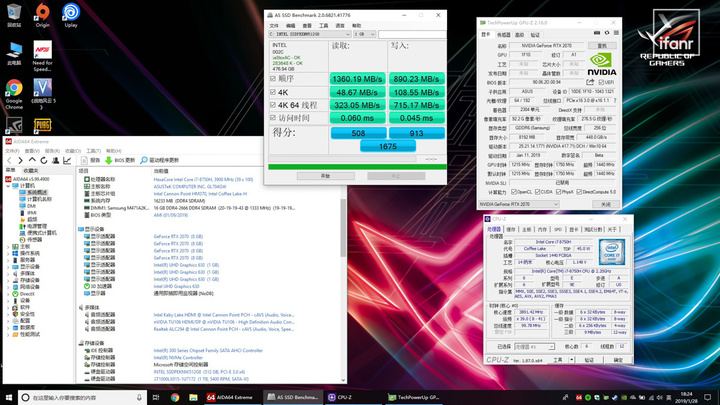Click 查找 lookup button in GPU-Z

pos(602,45)
